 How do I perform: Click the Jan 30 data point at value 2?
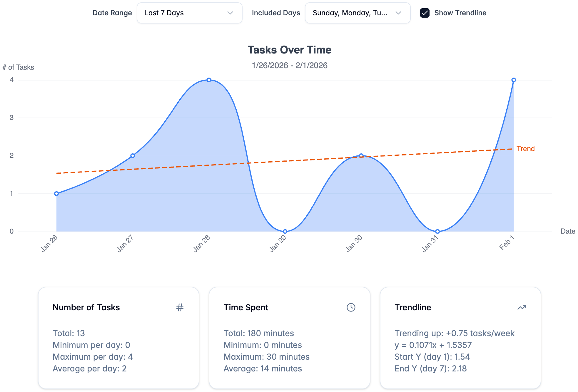tap(361, 155)
